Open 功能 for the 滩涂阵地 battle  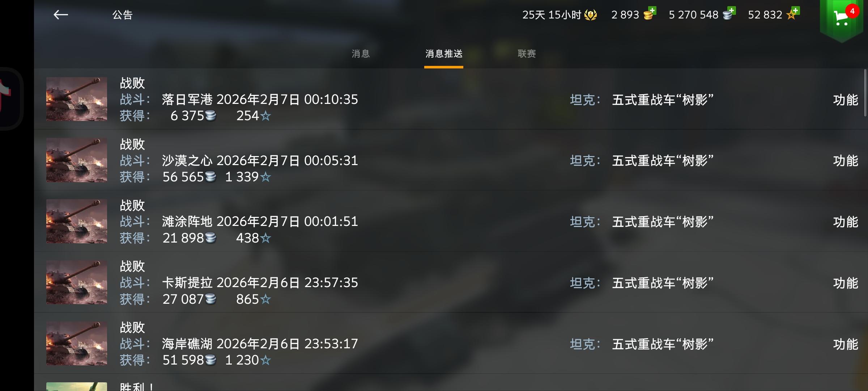[x=845, y=222]
